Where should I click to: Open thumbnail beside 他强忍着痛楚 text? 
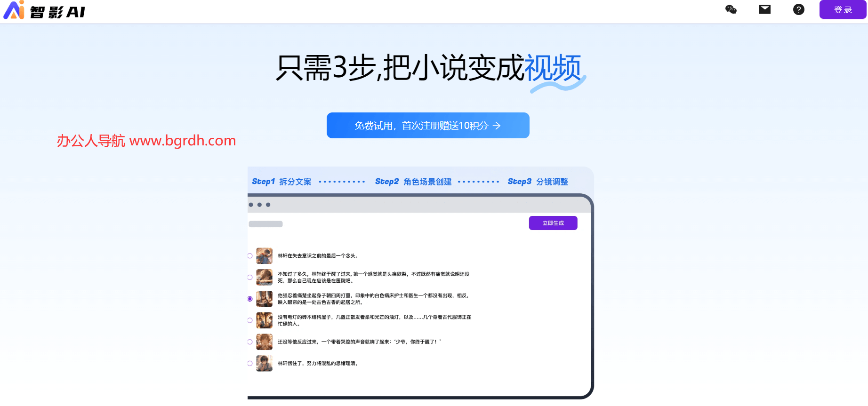click(264, 299)
